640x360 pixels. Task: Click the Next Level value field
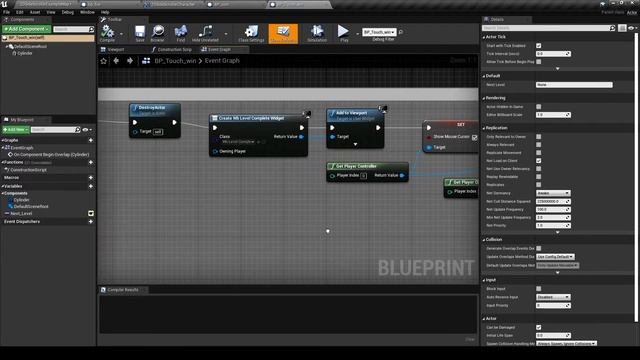point(574,84)
